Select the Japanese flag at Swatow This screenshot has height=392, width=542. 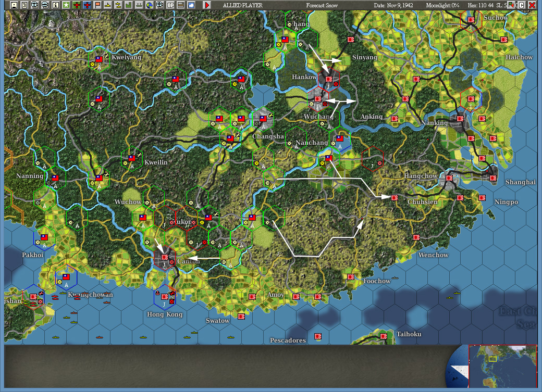pyautogui.click(x=241, y=316)
